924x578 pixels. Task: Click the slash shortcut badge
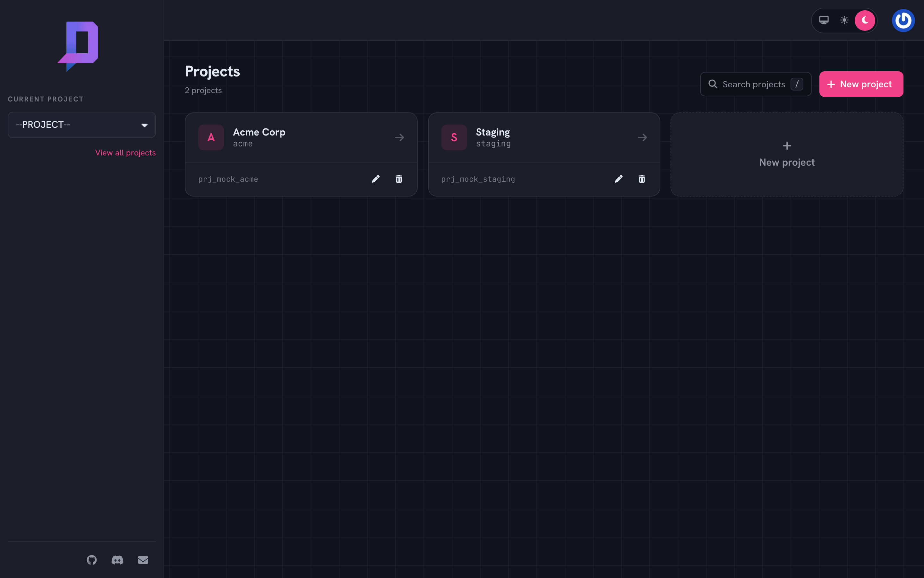click(x=797, y=84)
